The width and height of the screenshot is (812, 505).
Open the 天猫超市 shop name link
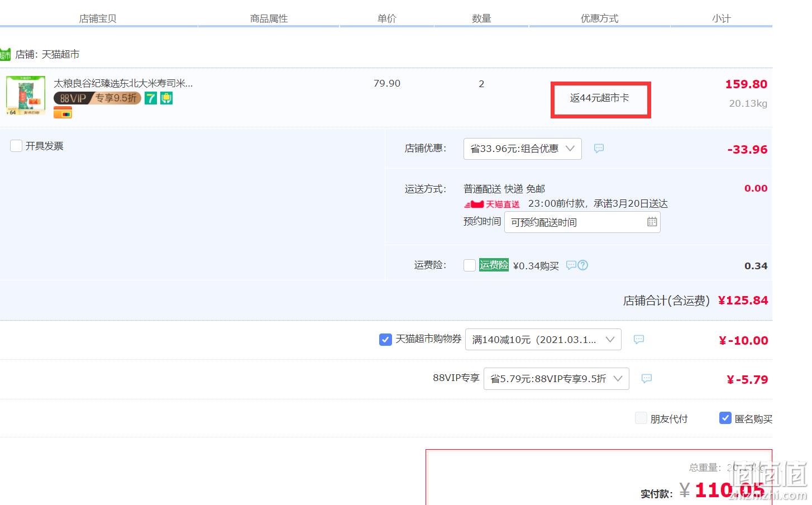pos(60,54)
